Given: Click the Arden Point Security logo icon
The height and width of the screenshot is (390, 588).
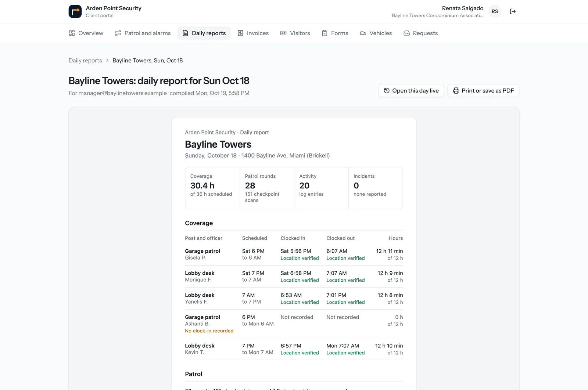Looking at the screenshot, I should [x=75, y=11].
